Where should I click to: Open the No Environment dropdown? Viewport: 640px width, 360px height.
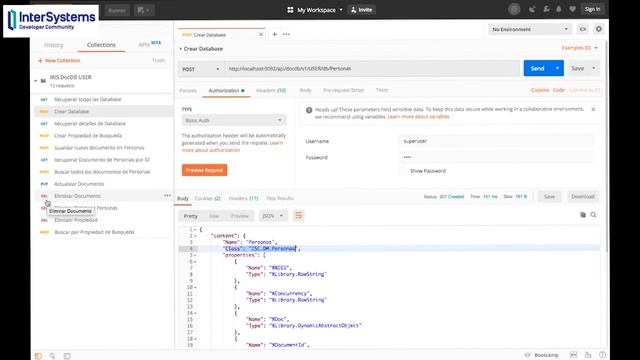[529, 29]
